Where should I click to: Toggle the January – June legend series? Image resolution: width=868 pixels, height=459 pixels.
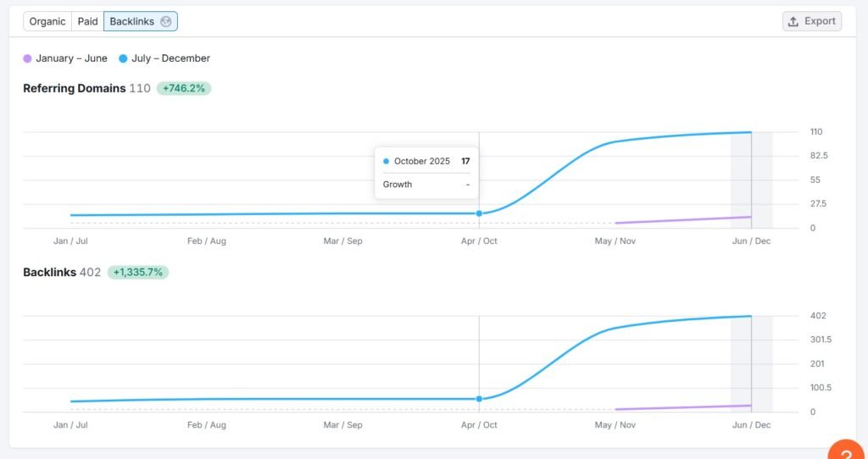click(x=71, y=58)
